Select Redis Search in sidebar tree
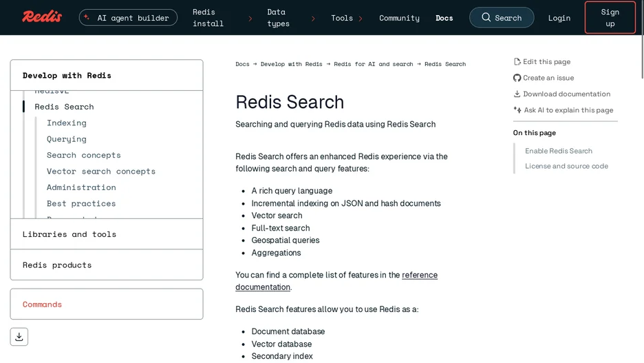The image size is (644, 363). tap(64, 107)
